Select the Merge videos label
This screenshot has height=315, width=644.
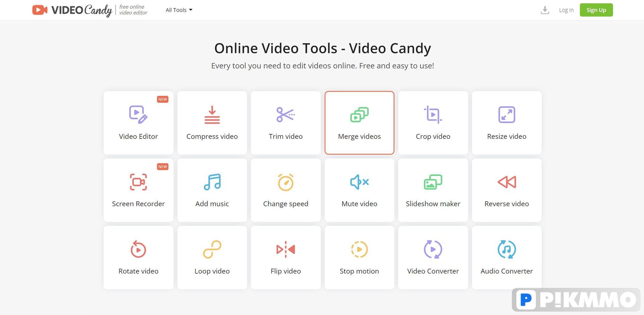(x=359, y=136)
